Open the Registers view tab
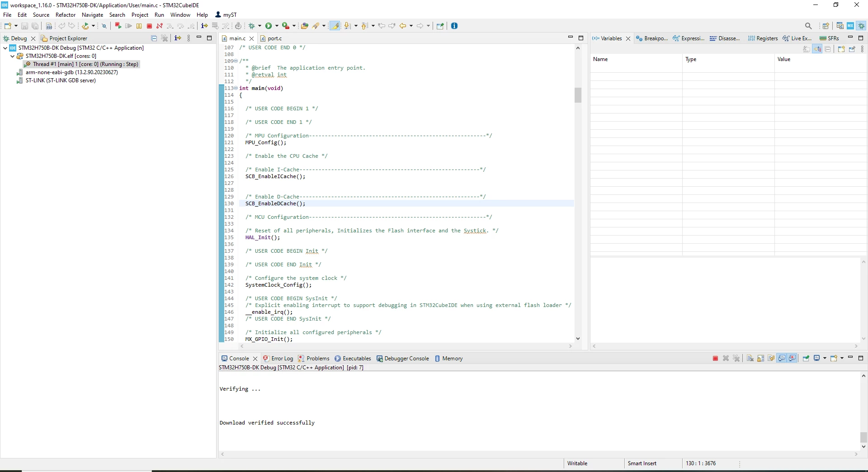The width and height of the screenshot is (868, 472). click(763, 38)
